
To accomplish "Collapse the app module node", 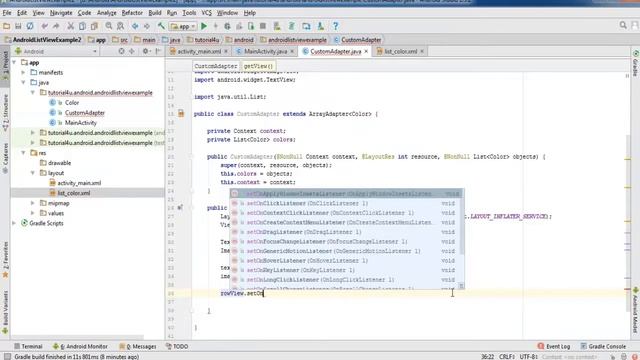I will pyautogui.click(x=14, y=62).
